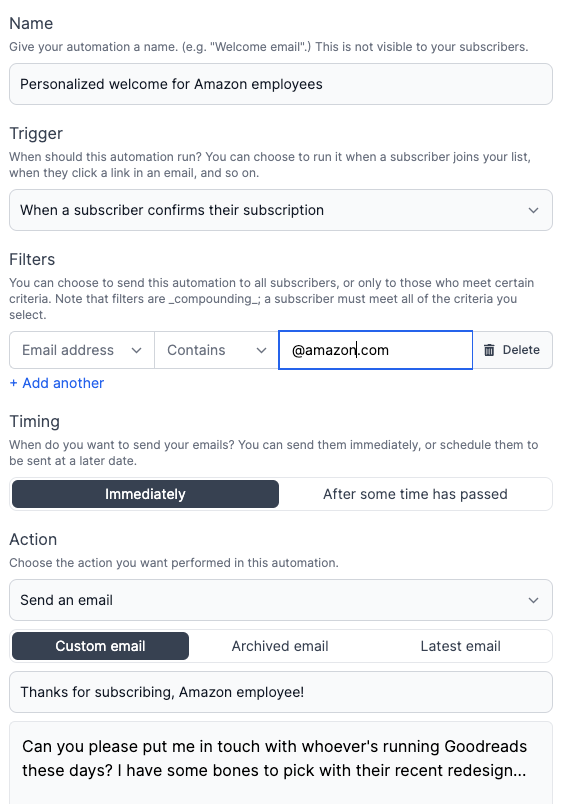The height and width of the screenshot is (804, 563).
Task: Click the trash icon beside Delete
Action: 489,350
